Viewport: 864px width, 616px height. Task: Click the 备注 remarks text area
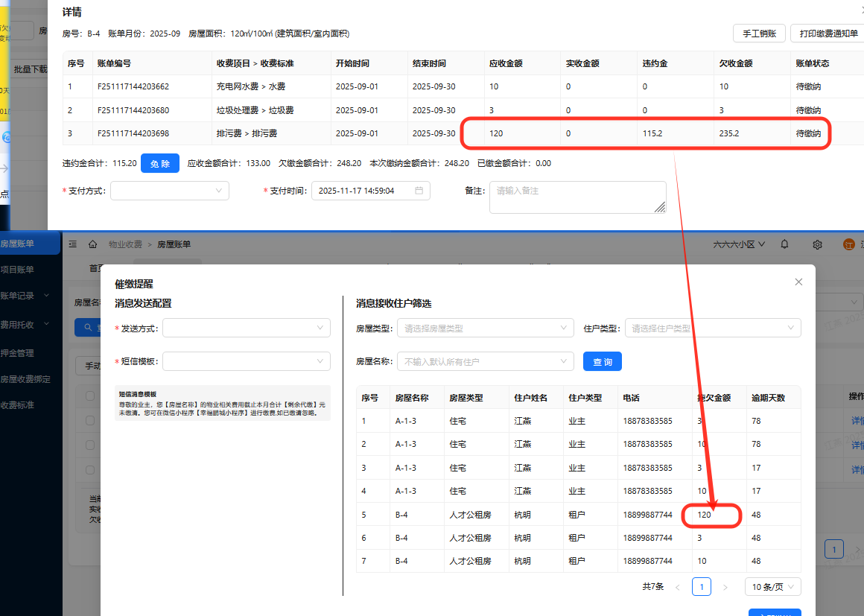[577, 197]
